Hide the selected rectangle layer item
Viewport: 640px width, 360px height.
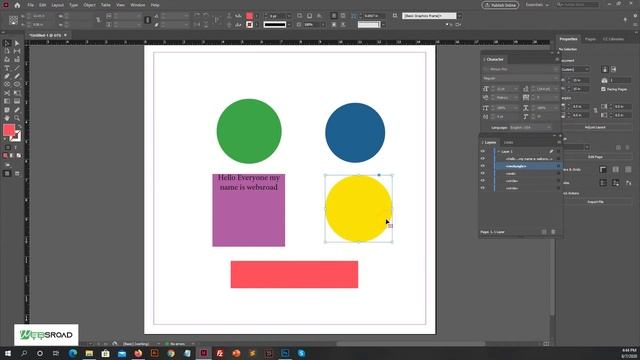coord(482,166)
